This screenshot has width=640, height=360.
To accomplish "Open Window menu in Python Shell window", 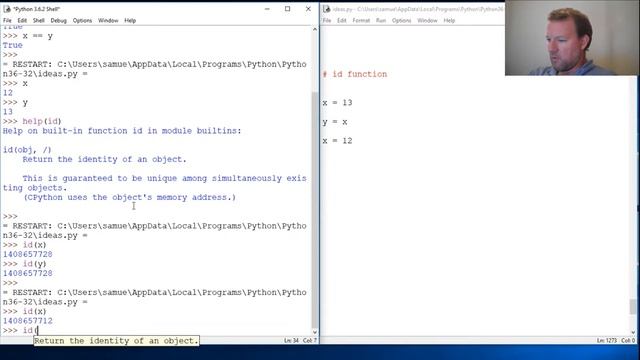I will [x=108, y=20].
